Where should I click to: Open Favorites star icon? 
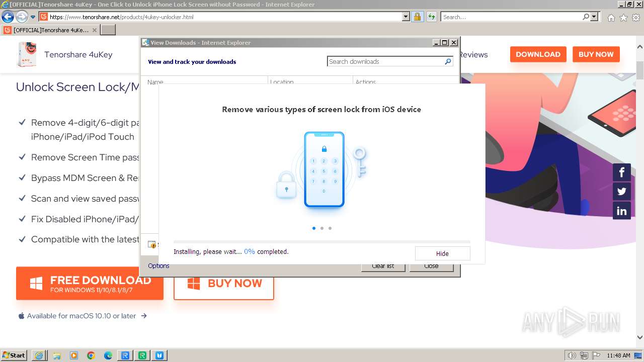[623, 18]
